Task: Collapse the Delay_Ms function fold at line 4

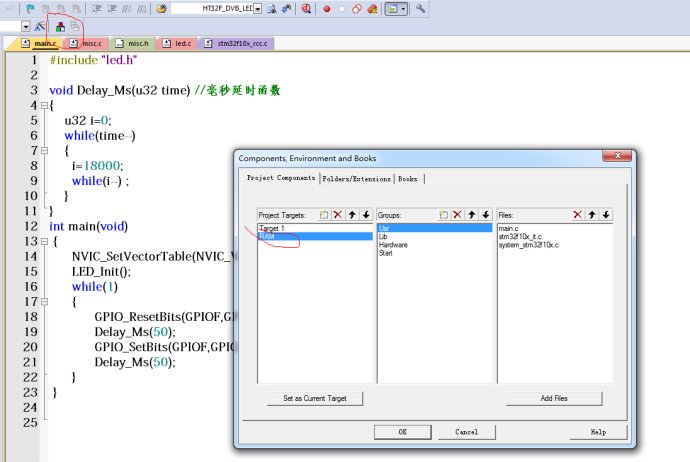Action: tap(43, 105)
